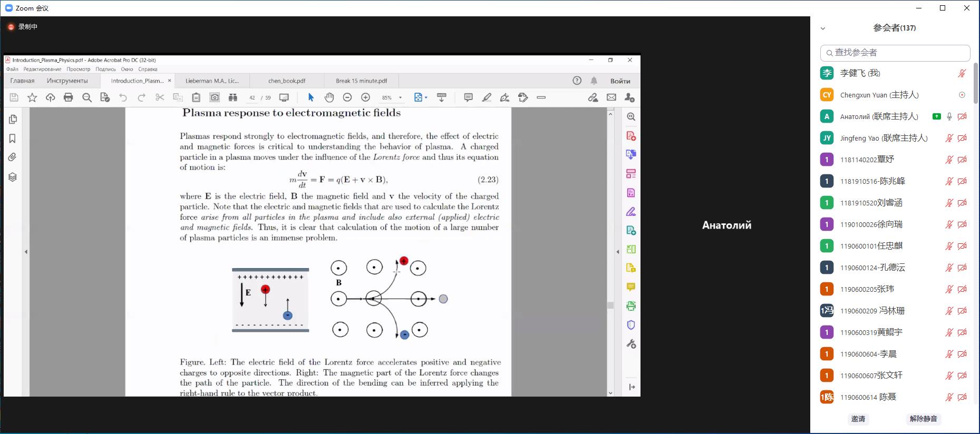Image resolution: width=980 pixels, height=434 pixels.
Task: Click the Acrobat notifications bell icon
Action: [x=594, y=81]
